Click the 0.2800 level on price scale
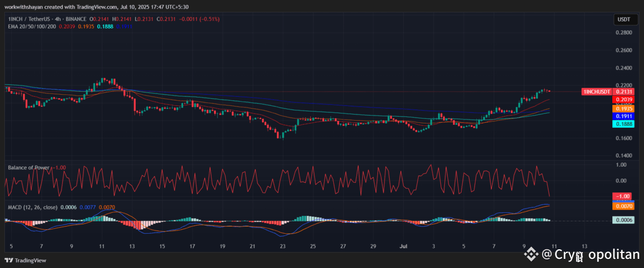Image resolution: width=644 pixels, height=268 pixels. [623, 33]
